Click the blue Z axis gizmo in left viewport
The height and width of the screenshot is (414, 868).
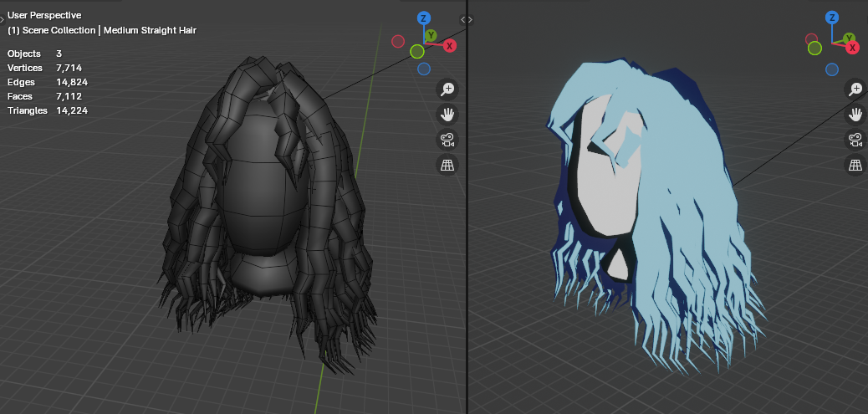point(423,18)
